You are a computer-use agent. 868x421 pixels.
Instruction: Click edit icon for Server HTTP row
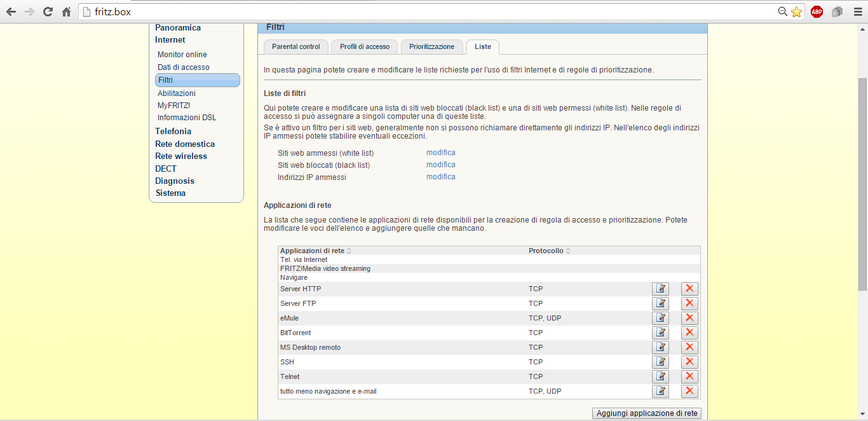[x=660, y=289]
